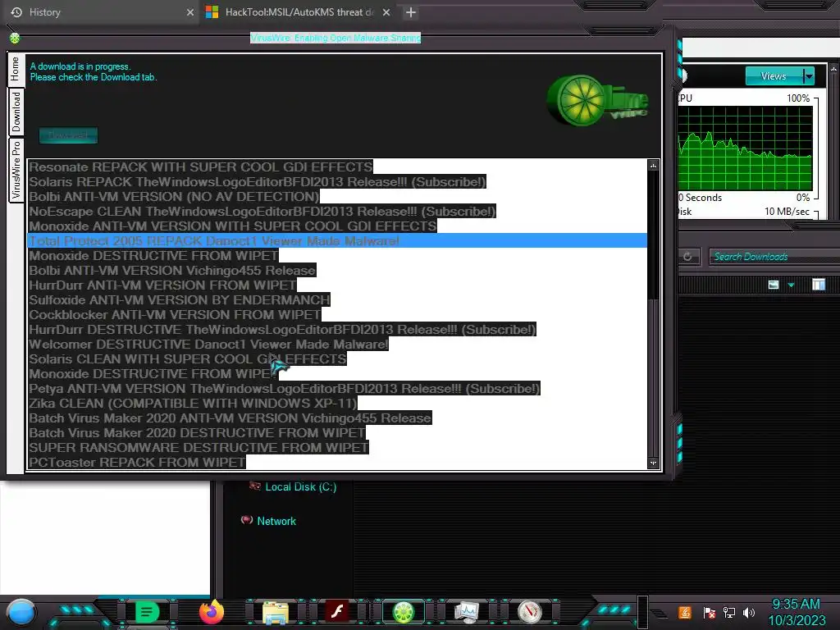
Task: Select the Download side tab
Action: coord(16,112)
